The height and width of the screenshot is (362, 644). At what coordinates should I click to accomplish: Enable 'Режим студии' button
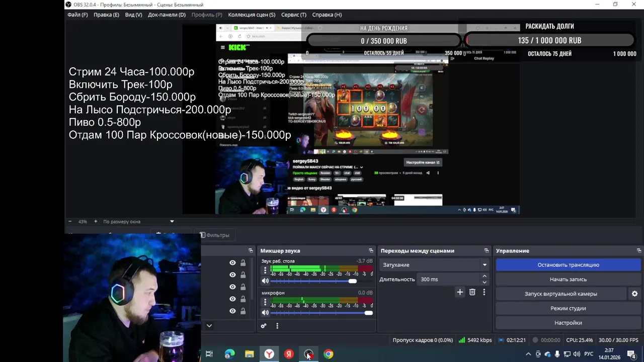coord(568,308)
